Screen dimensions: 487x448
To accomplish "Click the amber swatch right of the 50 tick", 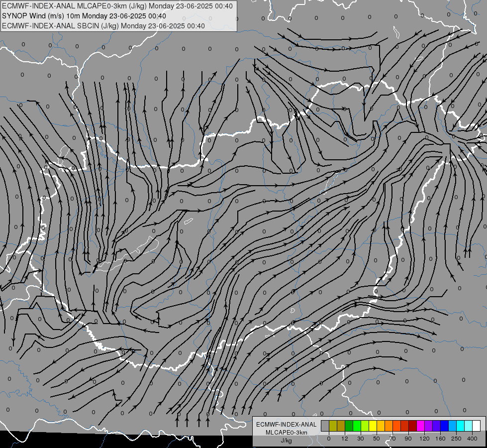I will 381,426.
